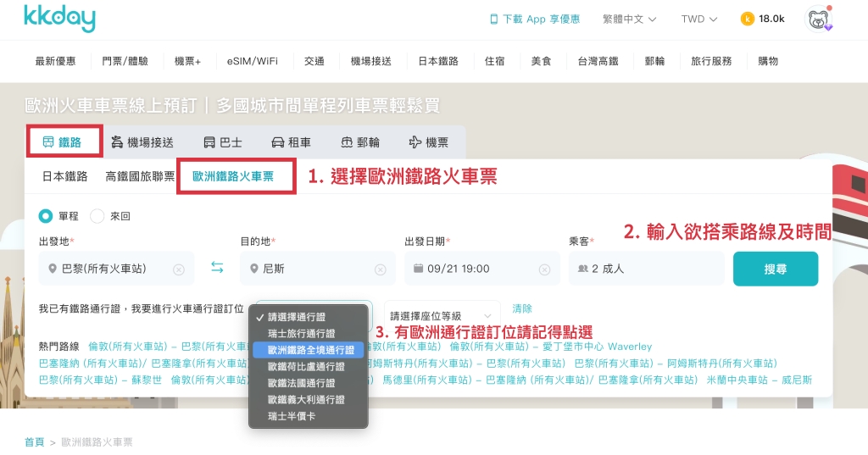
Task: Open the 高鐵國旅聯票 sub-tab
Action: click(x=140, y=176)
